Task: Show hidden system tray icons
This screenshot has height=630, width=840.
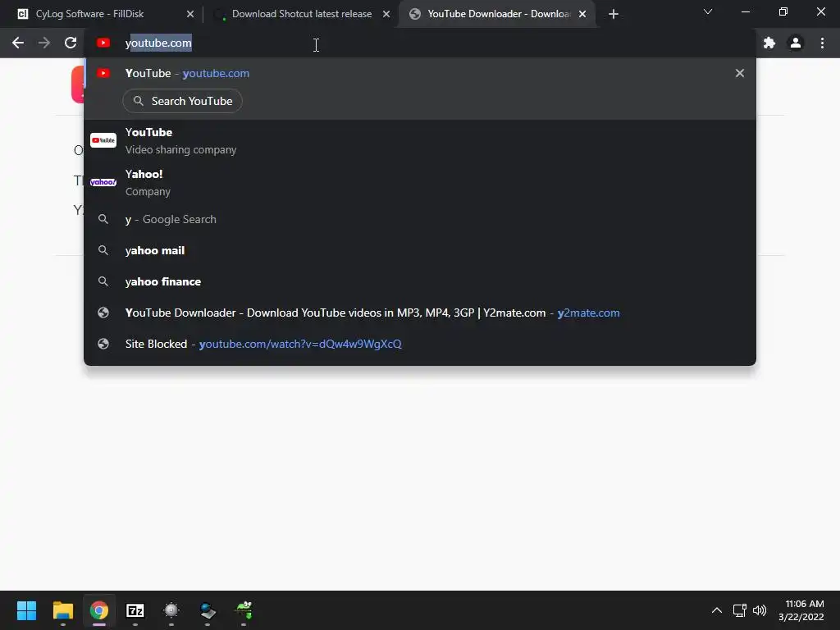Action: click(717, 610)
